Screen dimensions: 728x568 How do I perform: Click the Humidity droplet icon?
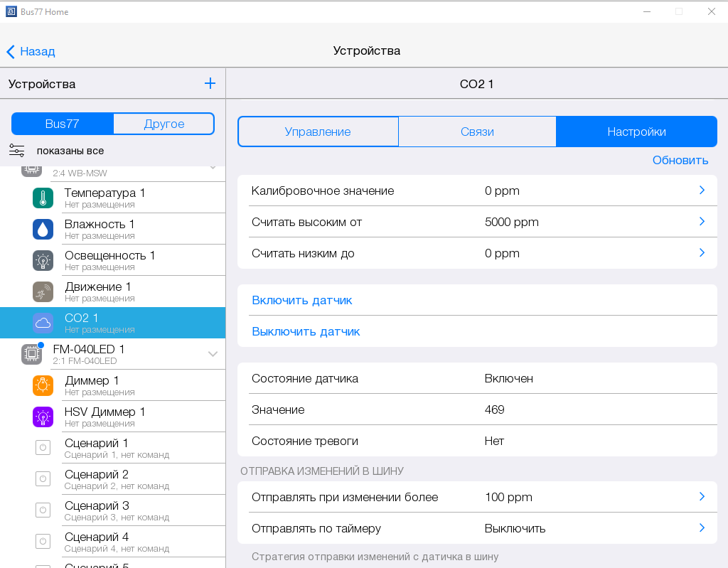click(x=43, y=229)
